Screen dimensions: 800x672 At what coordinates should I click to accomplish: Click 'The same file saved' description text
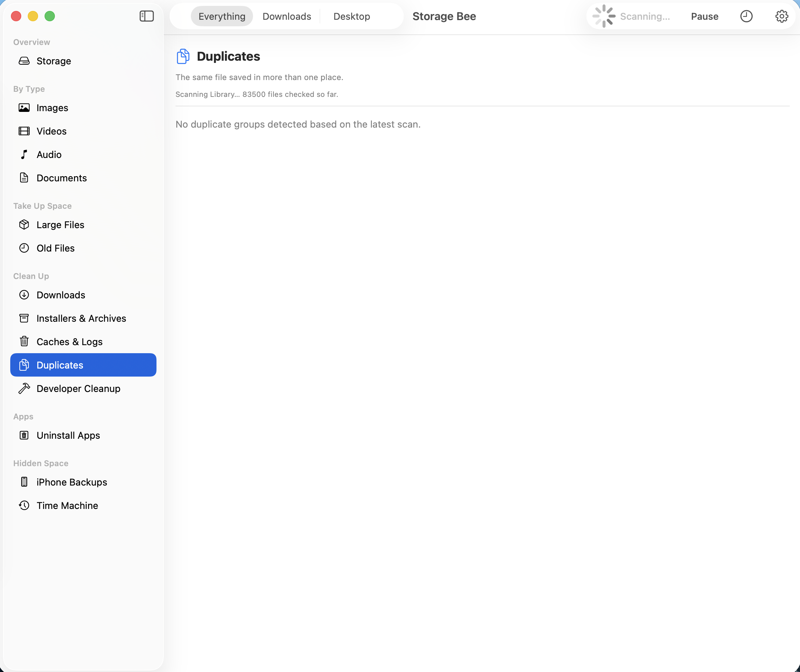coord(260,77)
